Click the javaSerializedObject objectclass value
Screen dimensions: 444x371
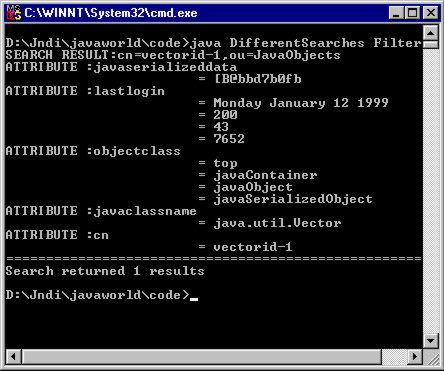click(293, 199)
